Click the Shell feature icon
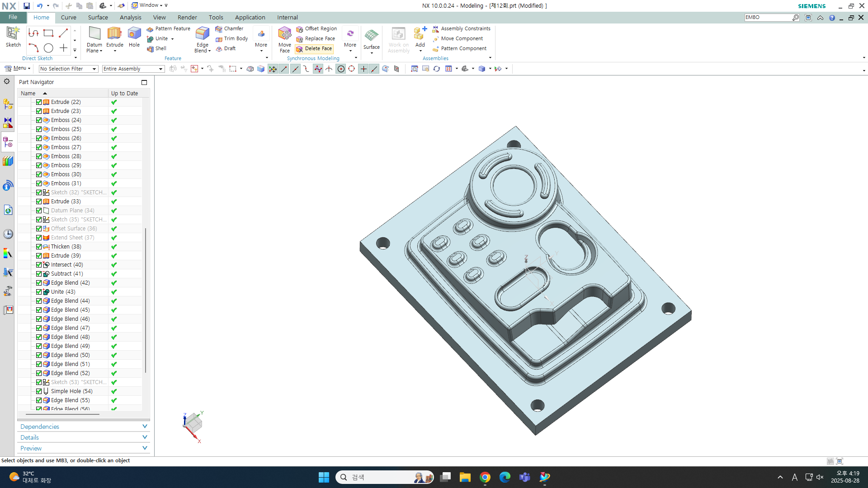868x488 pixels. point(156,49)
